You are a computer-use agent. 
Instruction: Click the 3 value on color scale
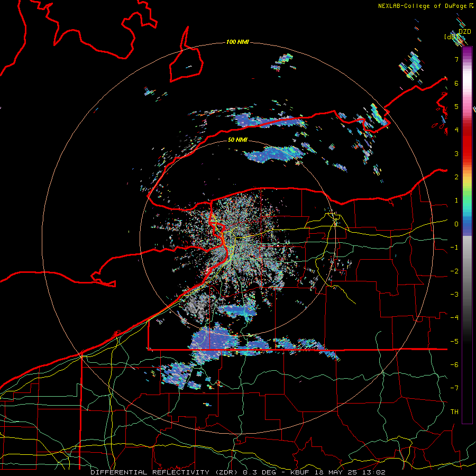point(456,153)
